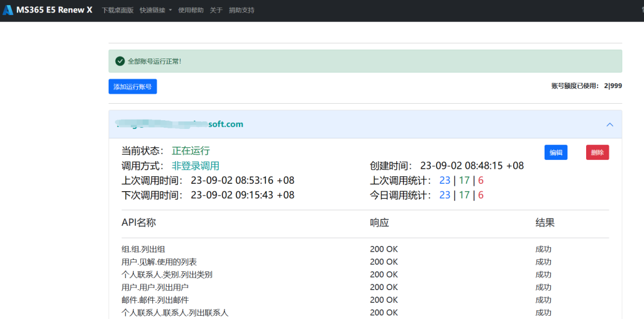Viewport: 644px width, 319px height.
Task: Click the 非登录调用 call mode text
Action: [x=196, y=165]
